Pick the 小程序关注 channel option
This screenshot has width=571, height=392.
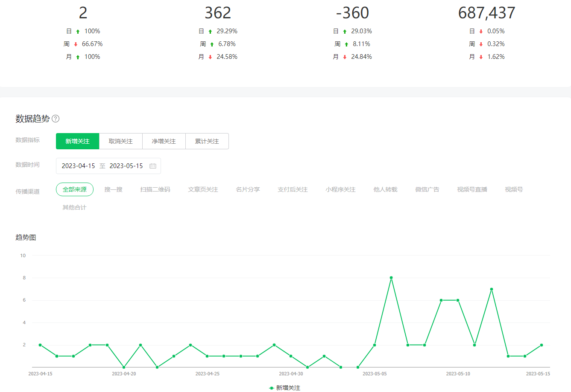340,189
